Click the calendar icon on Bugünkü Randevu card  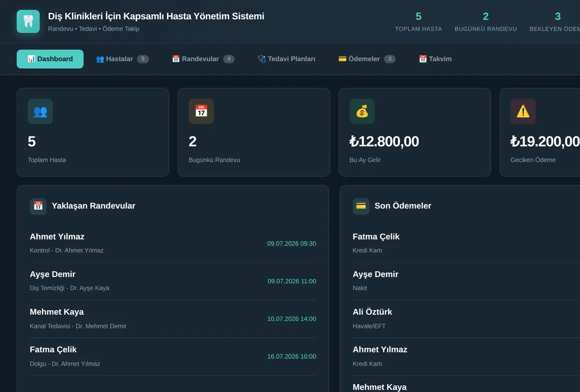pyautogui.click(x=201, y=111)
